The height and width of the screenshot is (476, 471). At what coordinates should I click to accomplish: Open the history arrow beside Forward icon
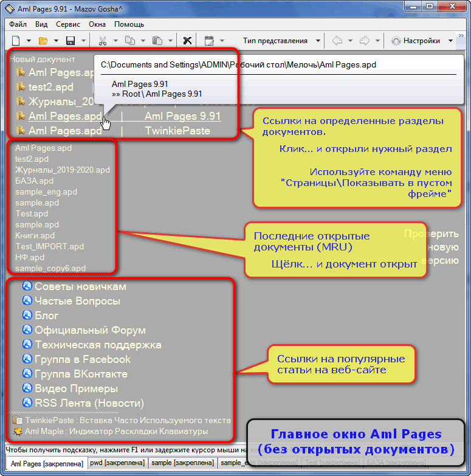377,40
